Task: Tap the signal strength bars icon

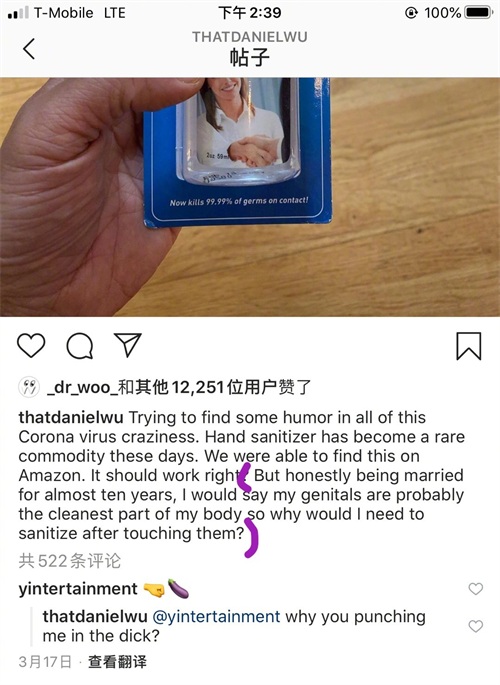Action: 18,13
